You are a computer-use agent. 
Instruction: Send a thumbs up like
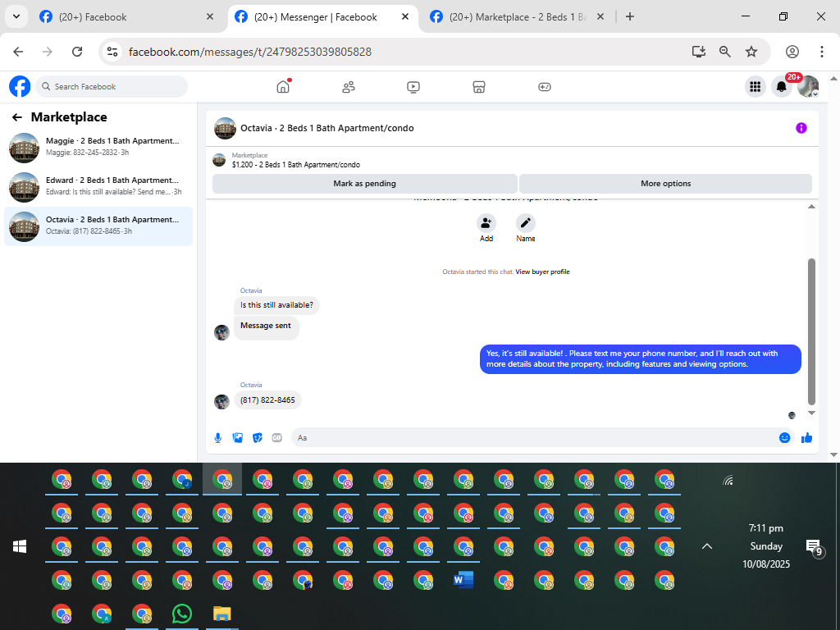[x=807, y=438]
